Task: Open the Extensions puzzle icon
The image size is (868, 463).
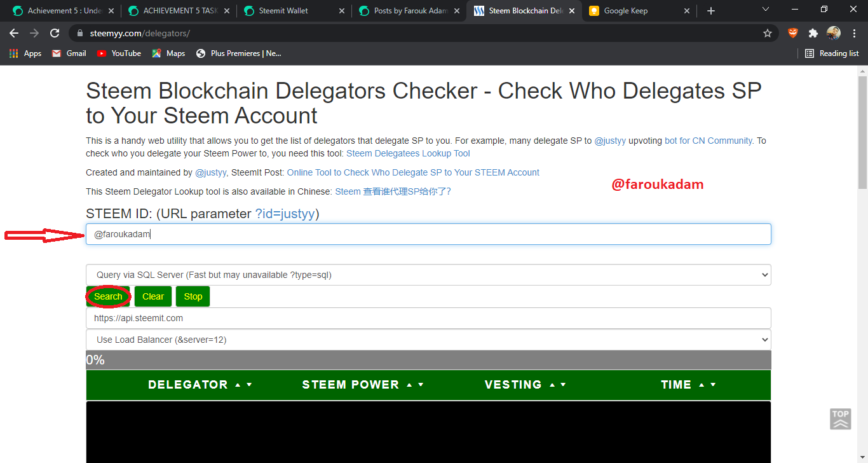Action: coord(813,33)
